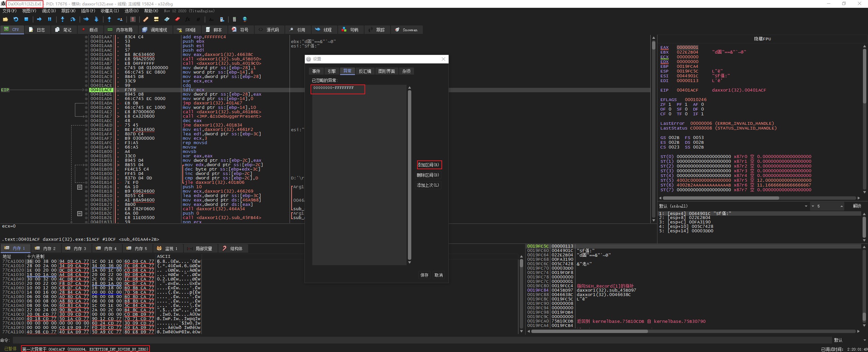Open the calculator toolbar icon

[x=234, y=19]
